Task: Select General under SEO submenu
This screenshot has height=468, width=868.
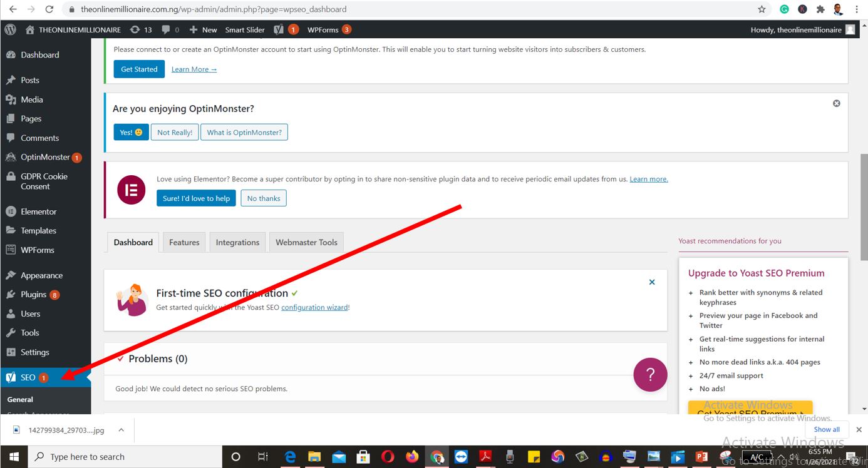Action: (20, 399)
